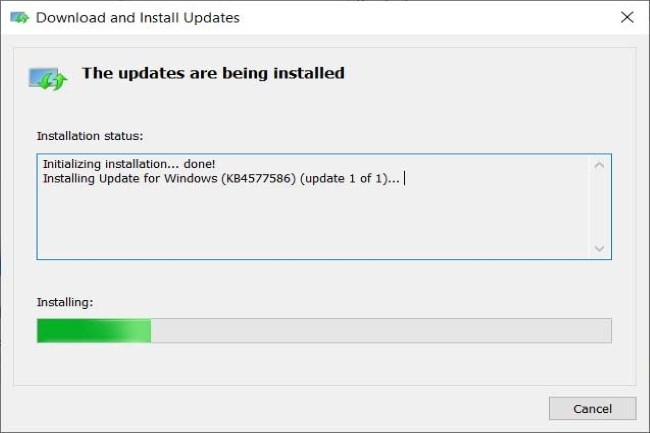Click inside the empty area of status textbox

click(313, 222)
